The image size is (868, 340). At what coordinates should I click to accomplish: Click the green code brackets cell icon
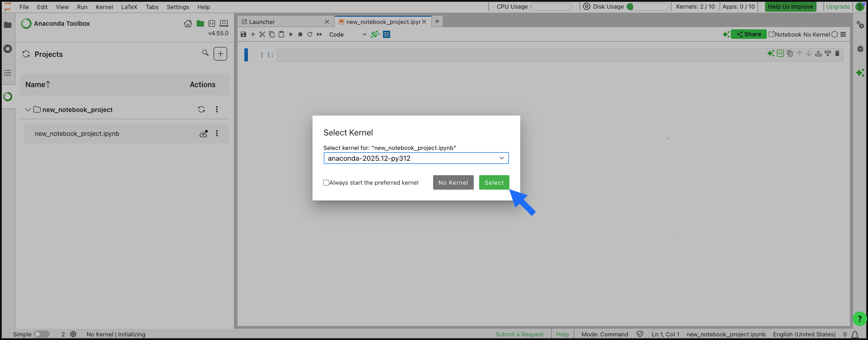point(780,53)
